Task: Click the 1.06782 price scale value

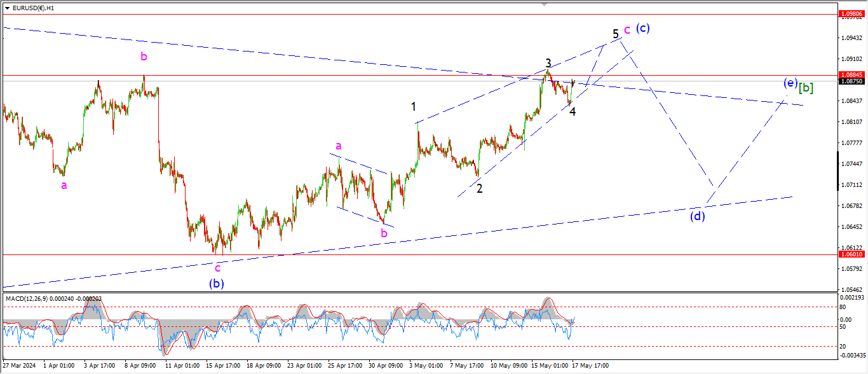Action: 851,206
